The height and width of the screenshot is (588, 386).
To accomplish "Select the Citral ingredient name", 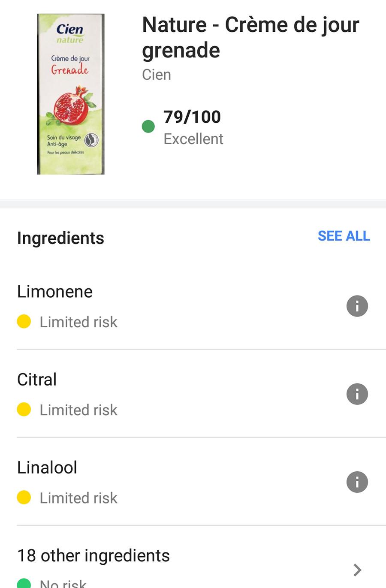I will click(37, 380).
